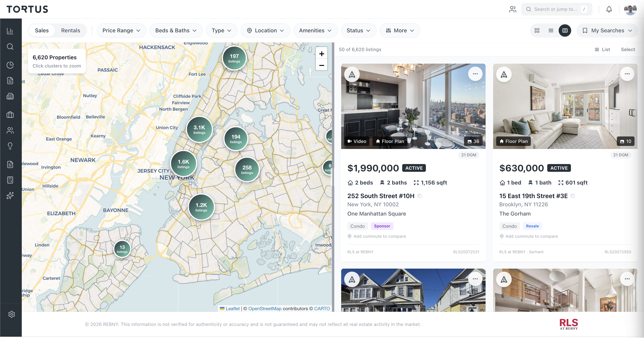Click the 3.1K listings map cluster
The height and width of the screenshot is (338, 644).
click(199, 130)
